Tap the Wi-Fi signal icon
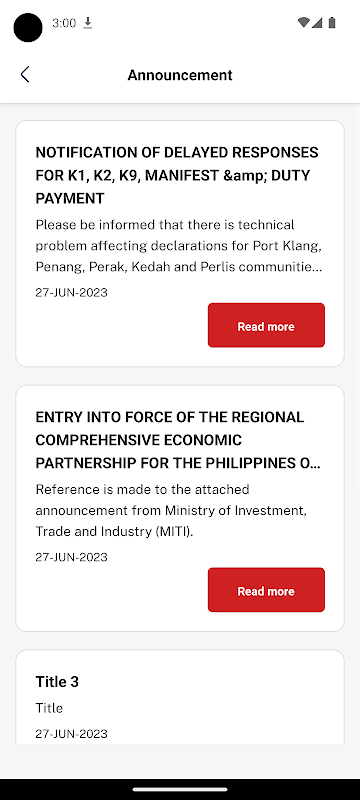 tap(304, 22)
